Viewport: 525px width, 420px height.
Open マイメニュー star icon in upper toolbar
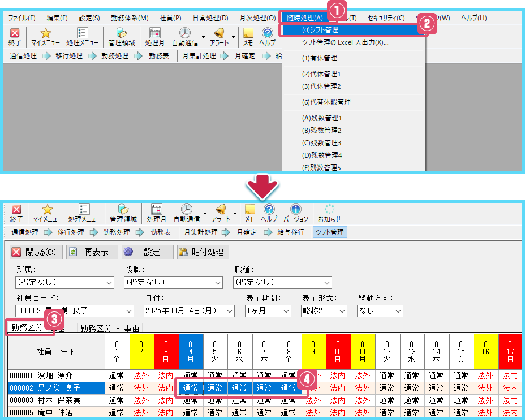click(45, 37)
